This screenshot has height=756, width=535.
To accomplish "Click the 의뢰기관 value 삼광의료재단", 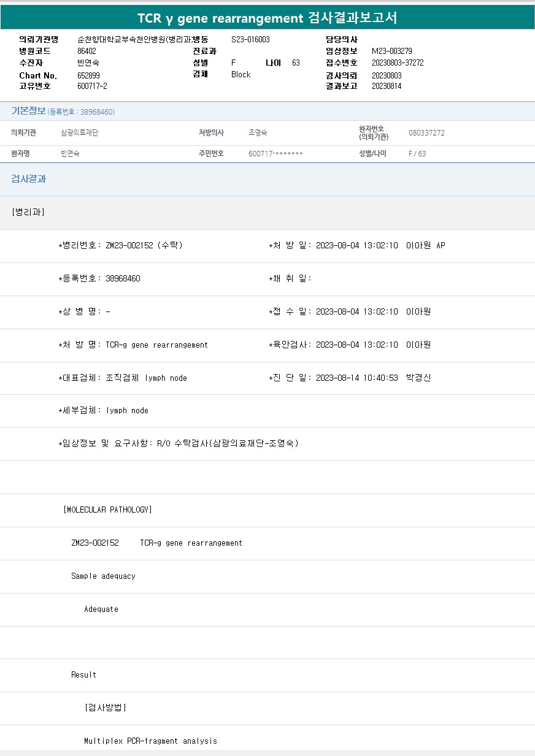I will [79, 132].
